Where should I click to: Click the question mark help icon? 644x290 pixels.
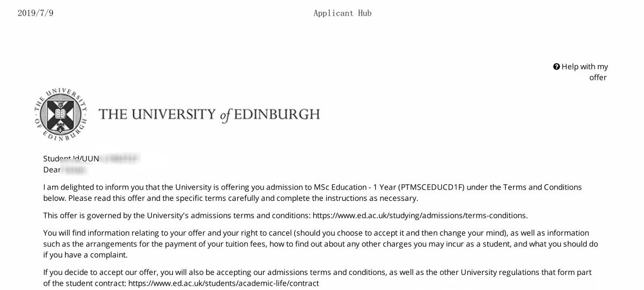(557, 67)
